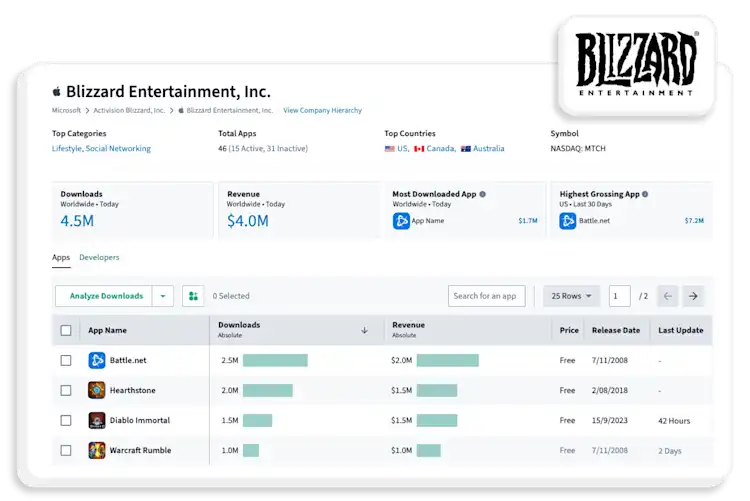Viewport: 750px width, 501px height.
Task: Click the 0 Selected counter text
Action: click(x=231, y=296)
